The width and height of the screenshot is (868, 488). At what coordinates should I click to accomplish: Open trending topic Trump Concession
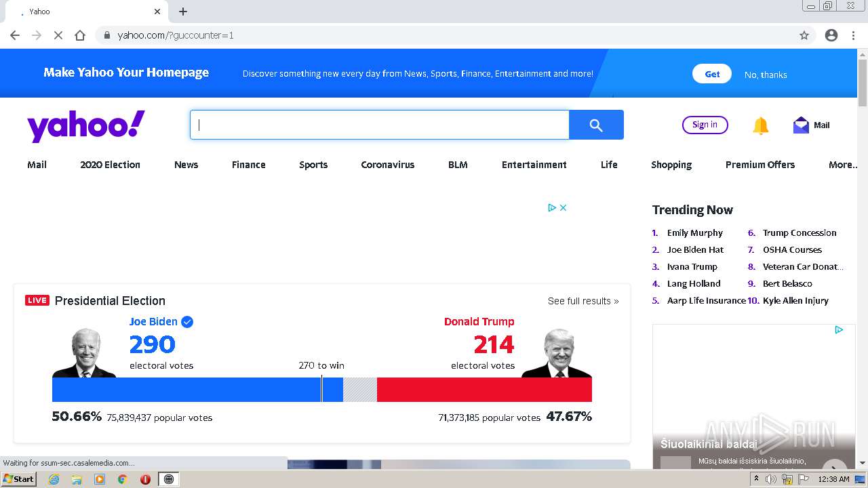pyautogui.click(x=800, y=232)
